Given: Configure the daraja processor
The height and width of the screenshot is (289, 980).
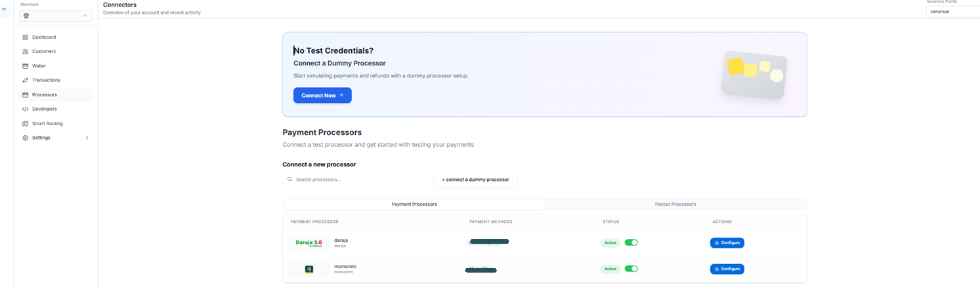Looking at the screenshot, I should click(x=727, y=242).
